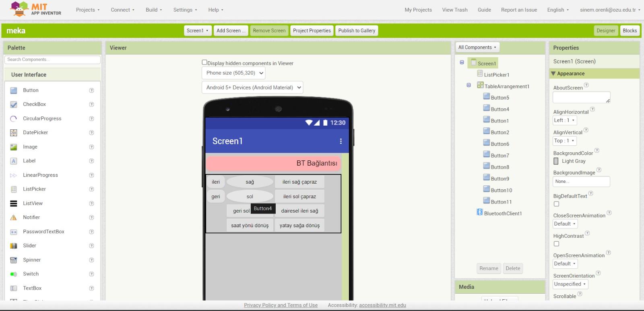Open the accessibility.mit.edu link
Image resolution: width=644 pixels, height=311 pixels.
[382, 305]
